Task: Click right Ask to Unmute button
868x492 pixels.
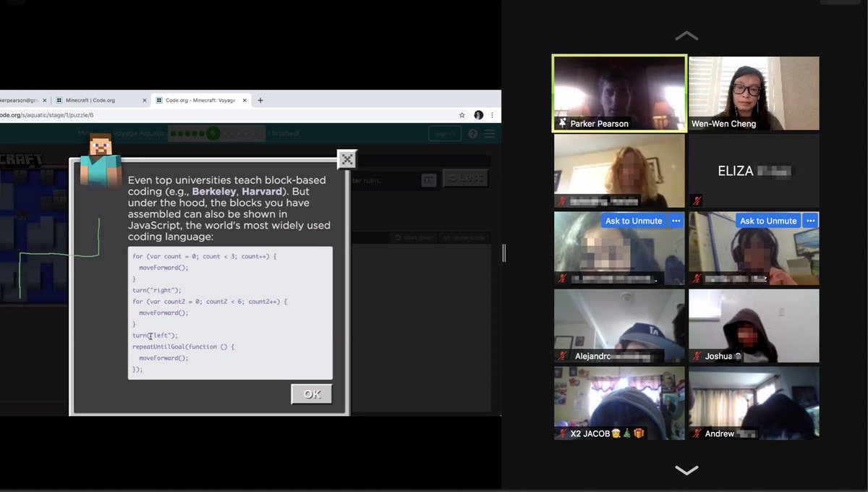Action: [767, 221]
